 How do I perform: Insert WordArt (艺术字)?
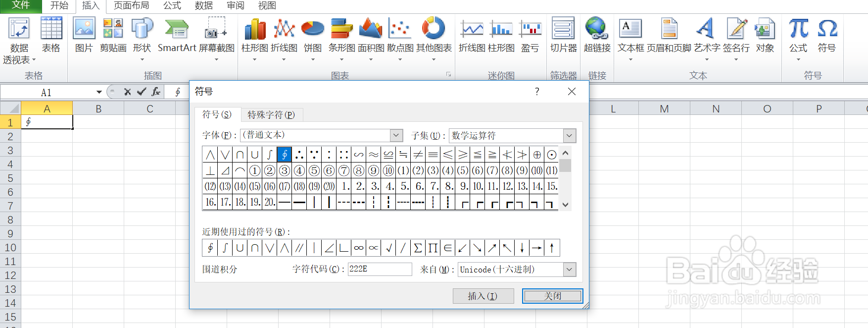point(707,40)
